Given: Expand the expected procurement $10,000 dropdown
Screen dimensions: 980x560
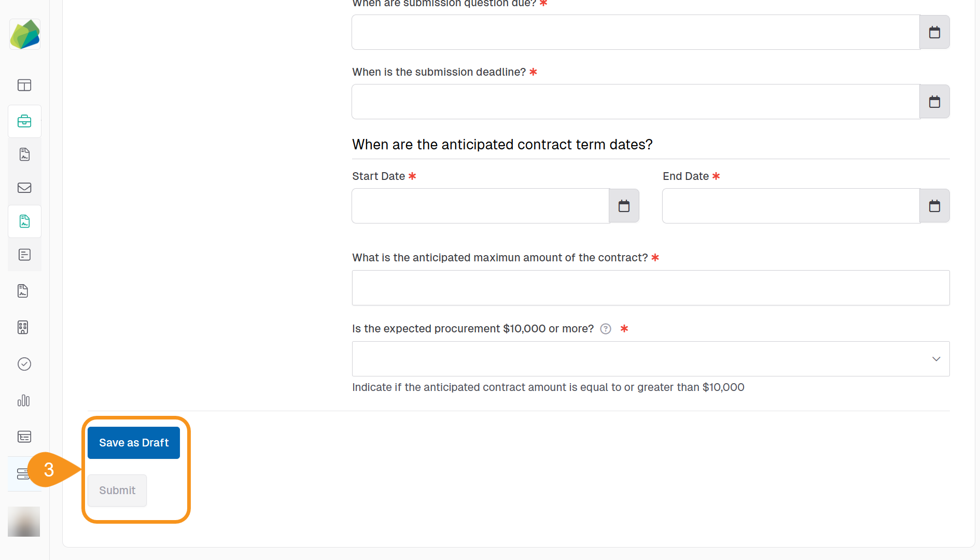Looking at the screenshot, I should pos(936,358).
